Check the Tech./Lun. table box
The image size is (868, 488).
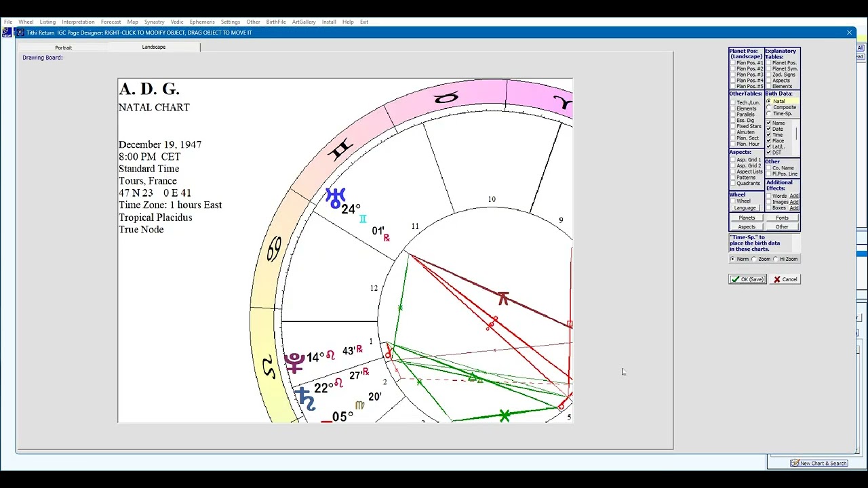tap(733, 102)
